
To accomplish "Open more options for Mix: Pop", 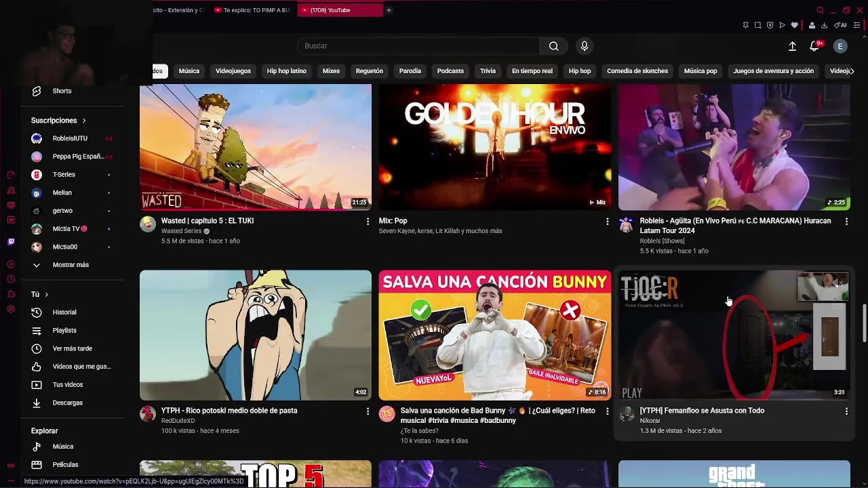I will [607, 222].
